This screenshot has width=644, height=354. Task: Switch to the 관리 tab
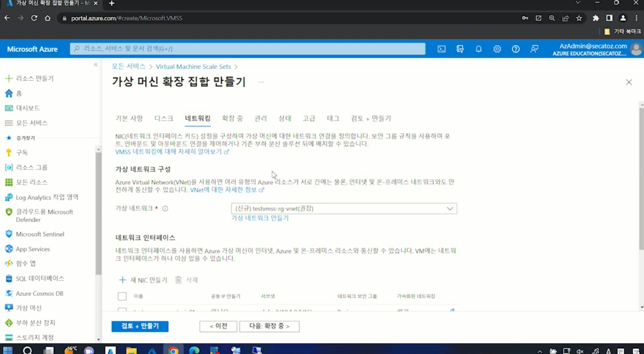261,118
